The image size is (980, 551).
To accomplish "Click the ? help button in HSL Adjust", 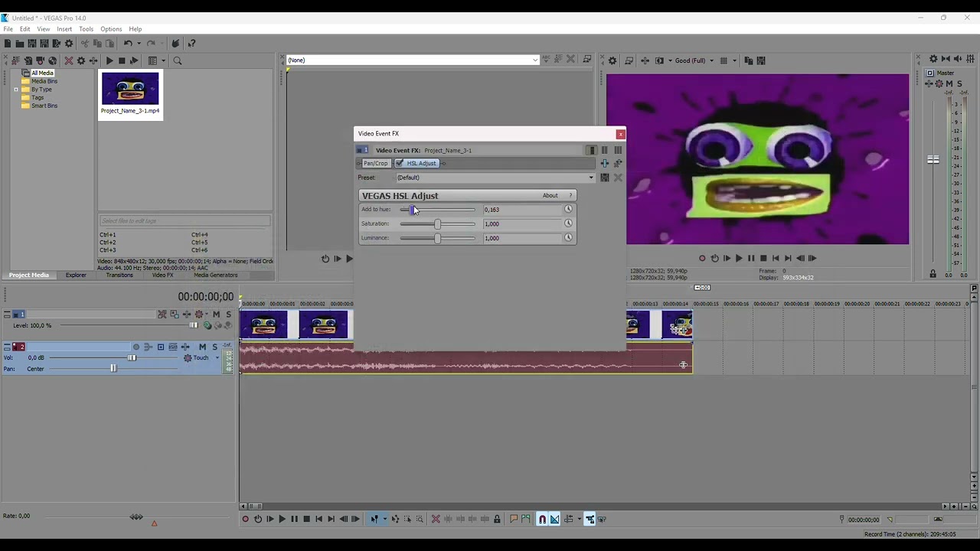I will tap(570, 195).
